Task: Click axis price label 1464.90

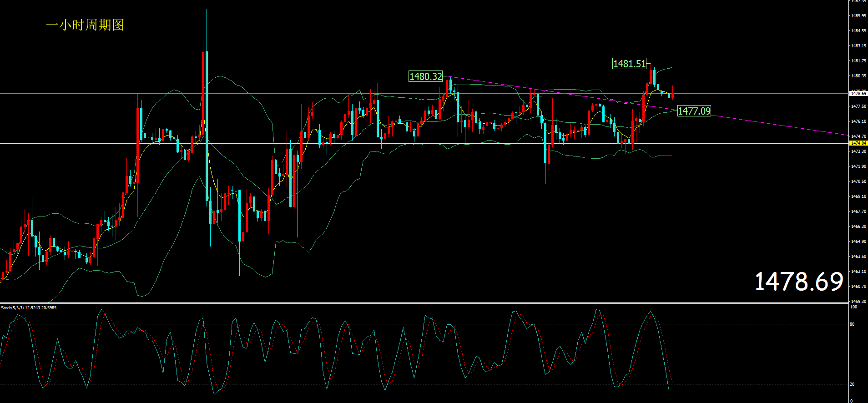Action: (858, 242)
